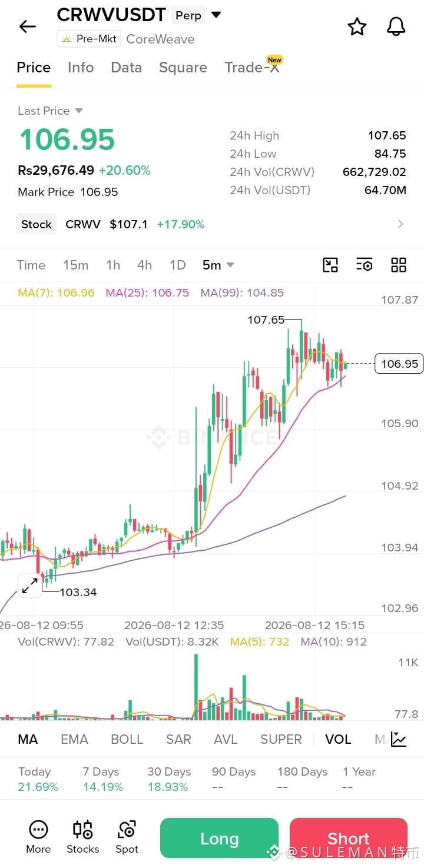Toggle the BOLL indicator
424x868 pixels.
pos(127,739)
